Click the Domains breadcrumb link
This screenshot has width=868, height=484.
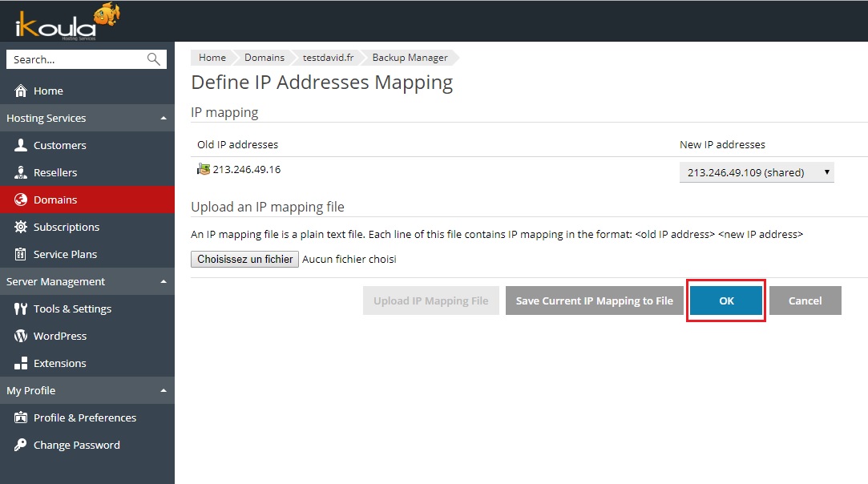[264, 58]
